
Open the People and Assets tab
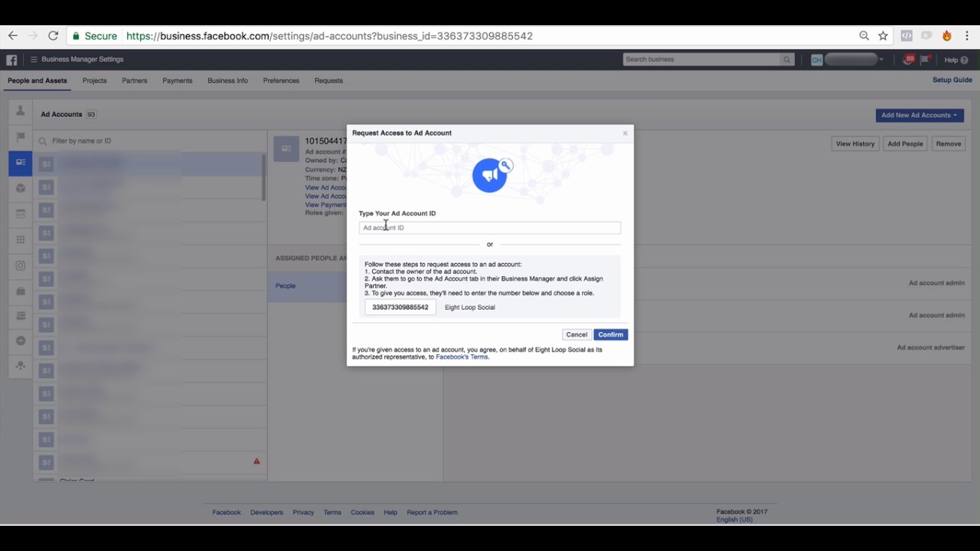tap(38, 80)
